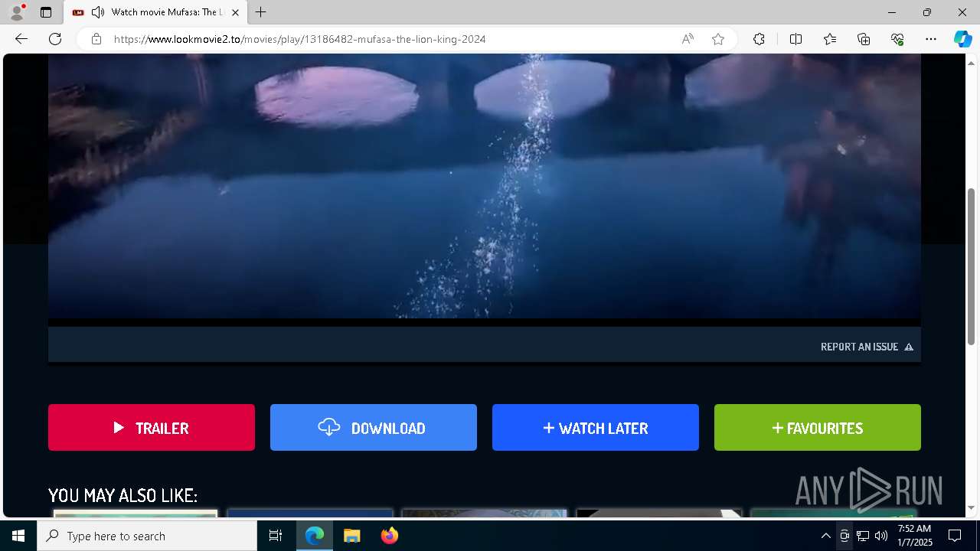Image resolution: width=980 pixels, height=551 pixels.
Task: Click the REPORT AN ISSUE link
Action: (x=867, y=347)
